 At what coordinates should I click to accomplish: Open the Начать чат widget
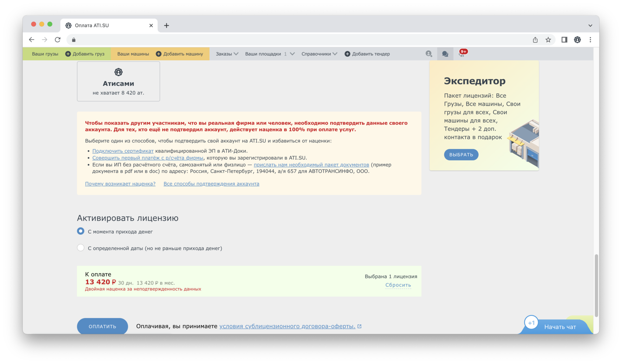coord(560,327)
